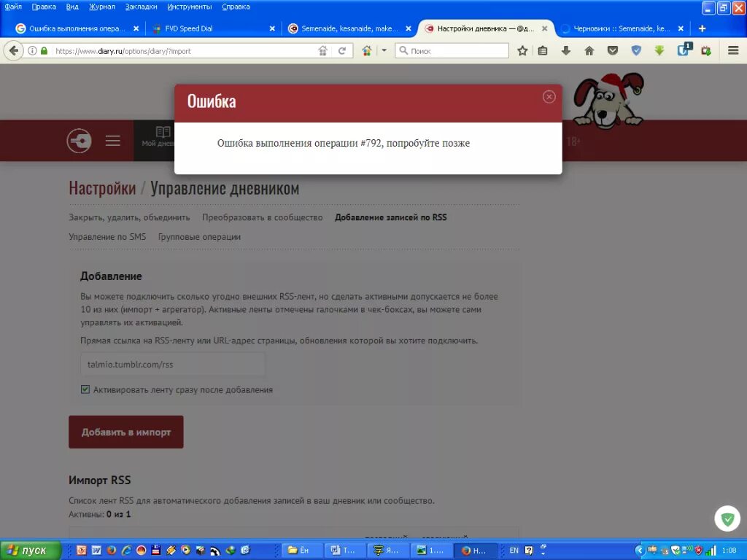Select Добавление записей по RSS section
Screen dimensions: 747x560
pyautogui.click(x=391, y=217)
